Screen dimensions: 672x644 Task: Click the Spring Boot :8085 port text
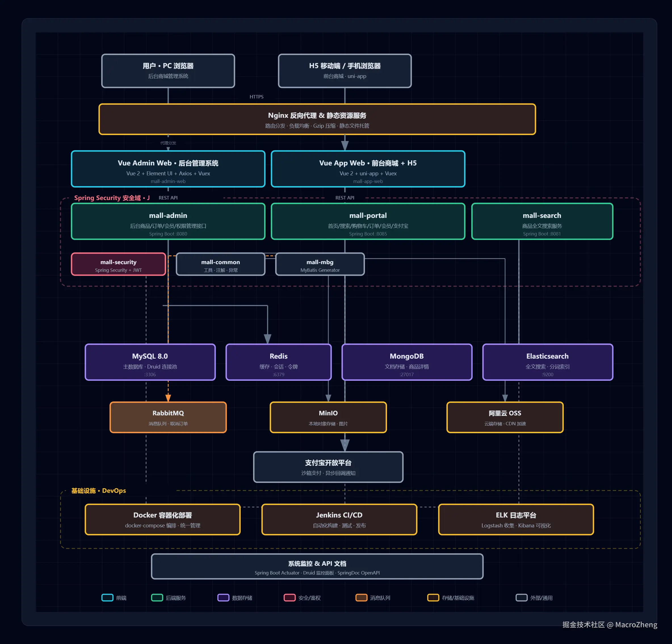pyautogui.click(x=368, y=234)
